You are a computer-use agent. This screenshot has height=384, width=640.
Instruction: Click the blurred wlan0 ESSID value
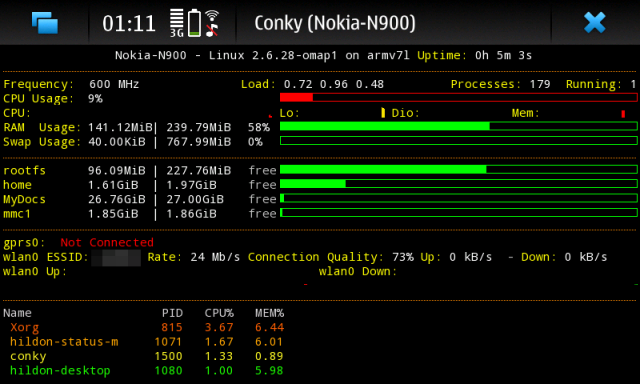click(x=116, y=257)
